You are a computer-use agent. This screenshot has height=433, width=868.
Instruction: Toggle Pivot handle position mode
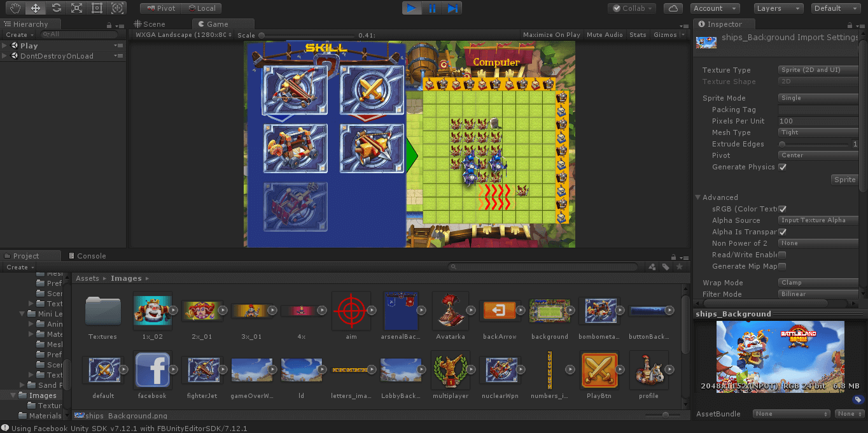point(160,8)
